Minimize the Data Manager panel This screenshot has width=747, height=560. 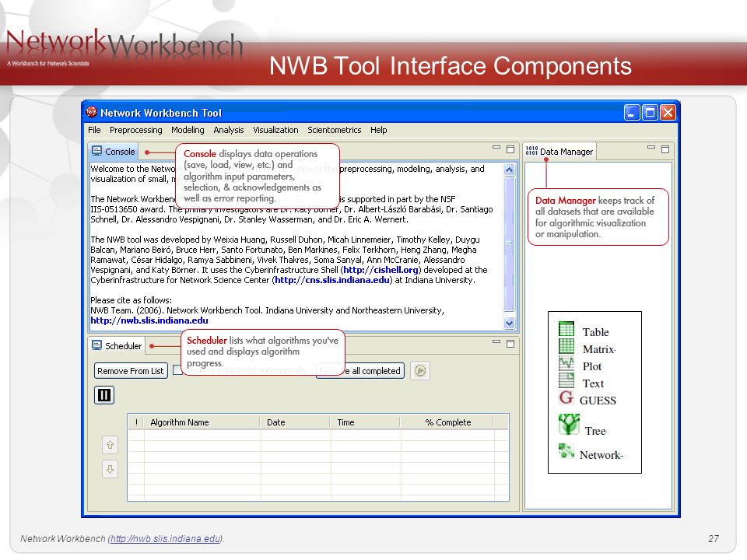tap(651, 148)
